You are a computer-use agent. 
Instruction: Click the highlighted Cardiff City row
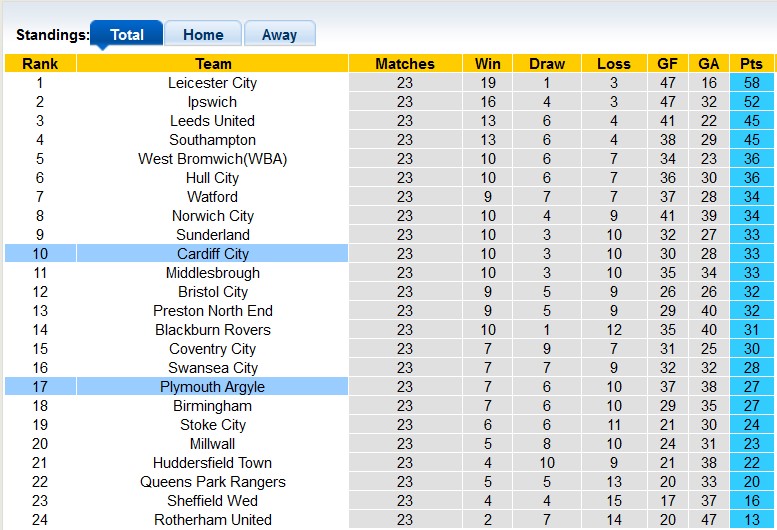212,254
